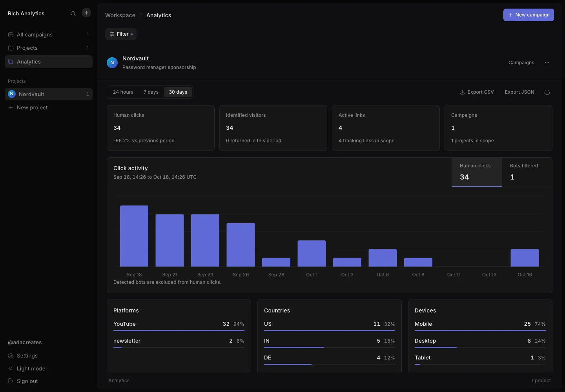Open search via magnifier icon
Viewport: 565px width, 392px height.
click(x=73, y=13)
